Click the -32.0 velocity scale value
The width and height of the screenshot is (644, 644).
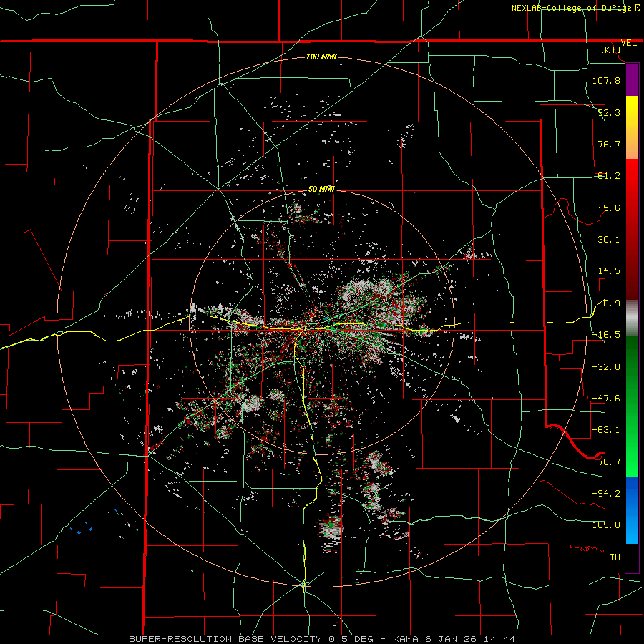click(x=606, y=367)
